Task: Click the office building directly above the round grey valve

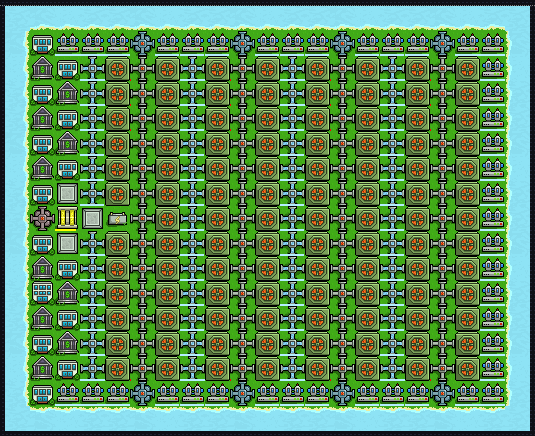Action: (42, 194)
